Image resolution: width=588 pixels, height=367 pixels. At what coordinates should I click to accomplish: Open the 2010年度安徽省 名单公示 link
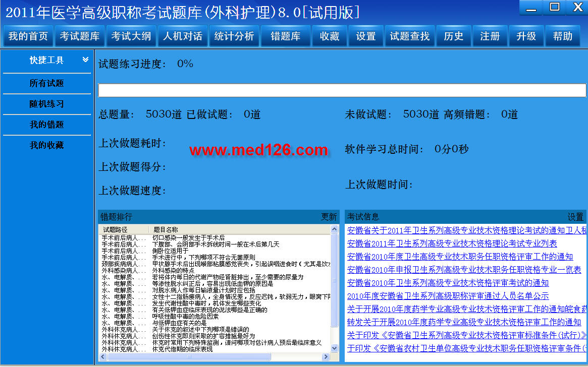pyautogui.click(x=448, y=296)
